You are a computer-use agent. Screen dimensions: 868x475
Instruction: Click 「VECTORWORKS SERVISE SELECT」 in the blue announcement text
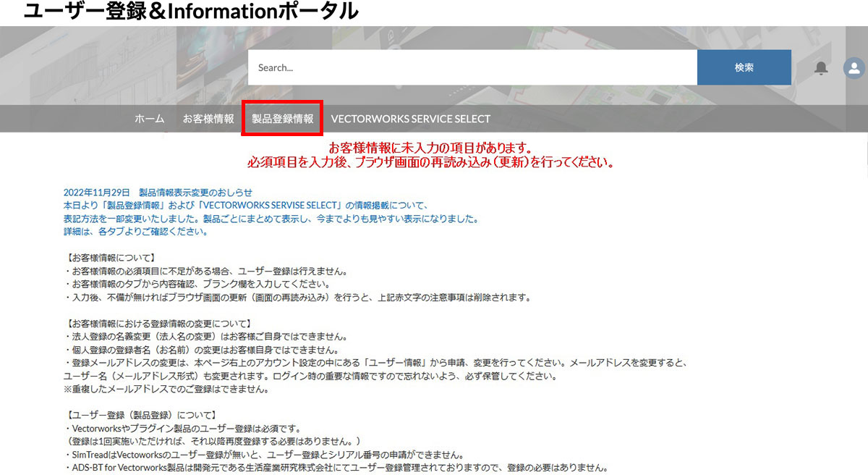tap(266, 205)
